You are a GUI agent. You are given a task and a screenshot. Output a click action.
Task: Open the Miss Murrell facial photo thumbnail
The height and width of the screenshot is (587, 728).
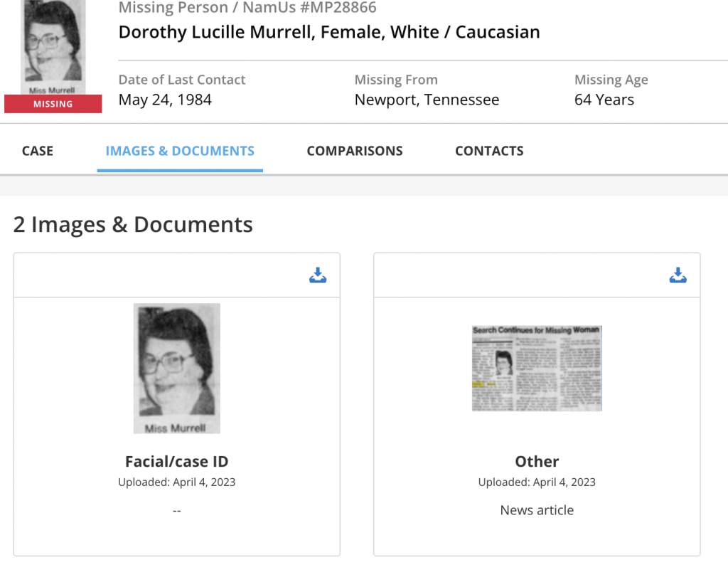tap(176, 368)
